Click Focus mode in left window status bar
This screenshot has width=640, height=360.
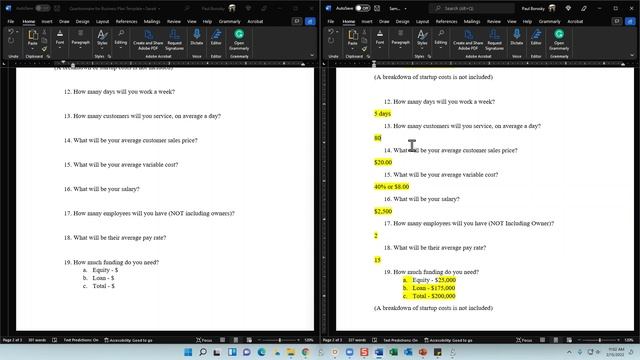[x=204, y=340]
